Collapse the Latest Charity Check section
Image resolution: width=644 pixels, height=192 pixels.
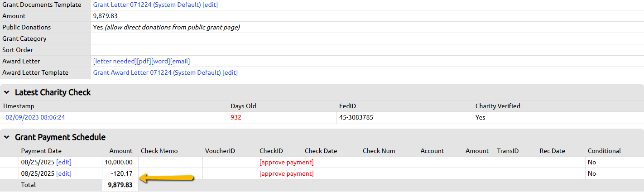7,92
